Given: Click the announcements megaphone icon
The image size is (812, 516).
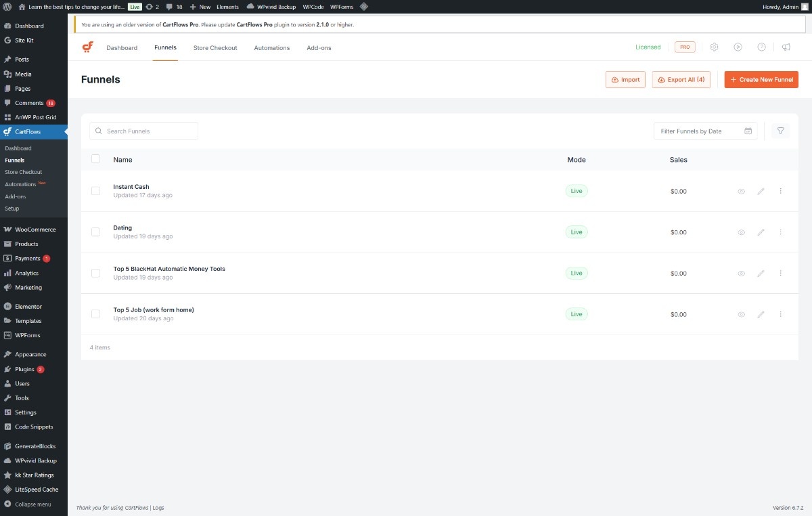Looking at the screenshot, I should coord(786,47).
